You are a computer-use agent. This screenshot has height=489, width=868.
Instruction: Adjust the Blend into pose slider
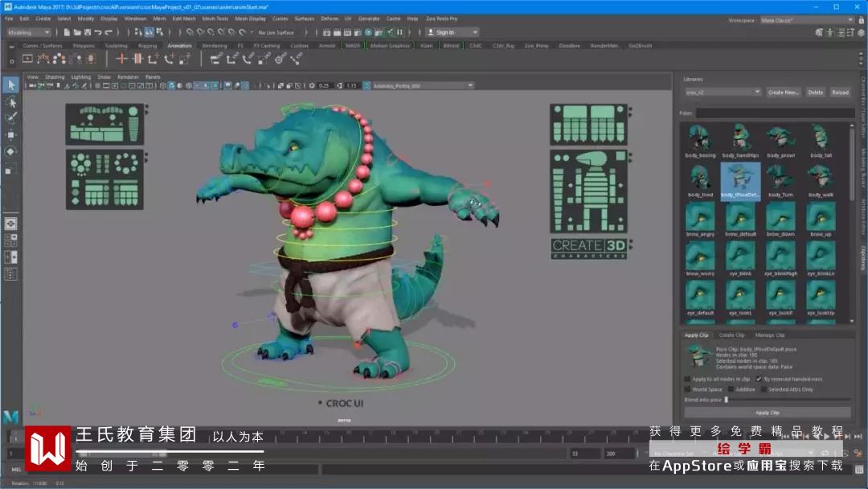click(x=727, y=399)
